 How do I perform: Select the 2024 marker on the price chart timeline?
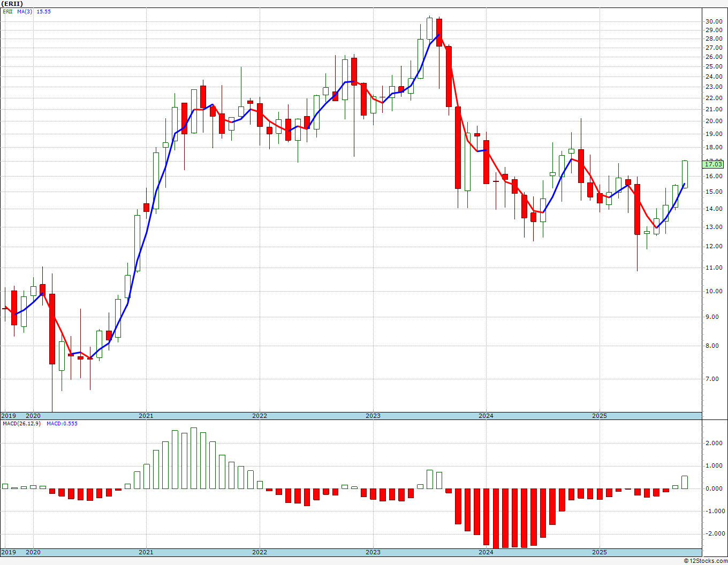tap(486, 416)
